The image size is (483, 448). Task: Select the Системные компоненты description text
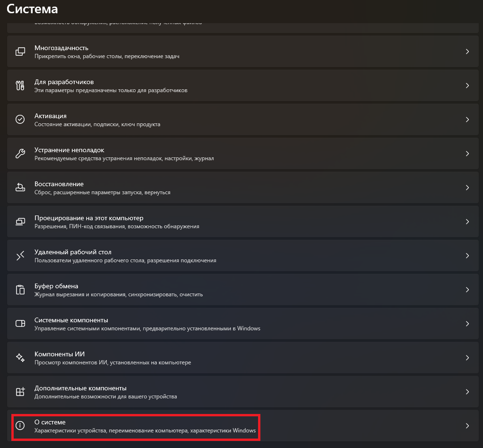coord(147,328)
